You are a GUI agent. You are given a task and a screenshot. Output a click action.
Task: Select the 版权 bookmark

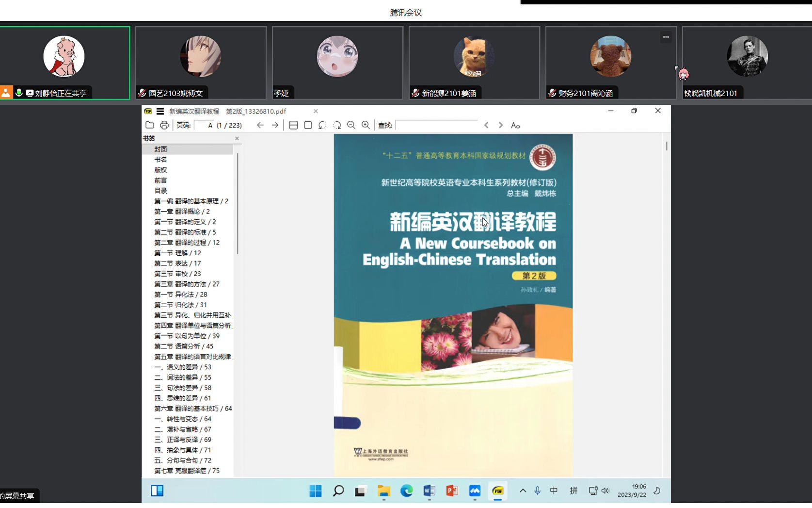[x=160, y=170]
